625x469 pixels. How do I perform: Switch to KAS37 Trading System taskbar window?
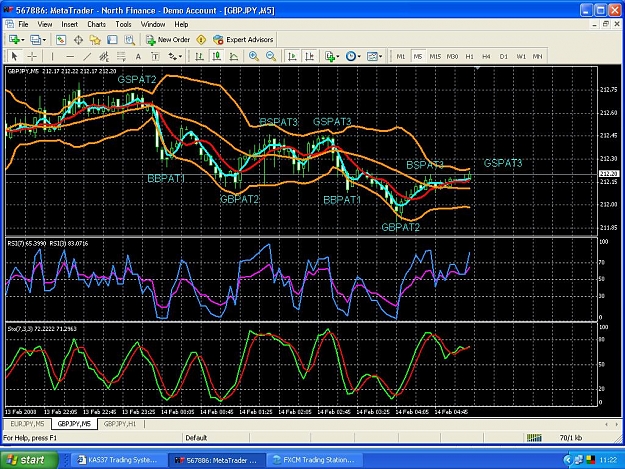118,460
